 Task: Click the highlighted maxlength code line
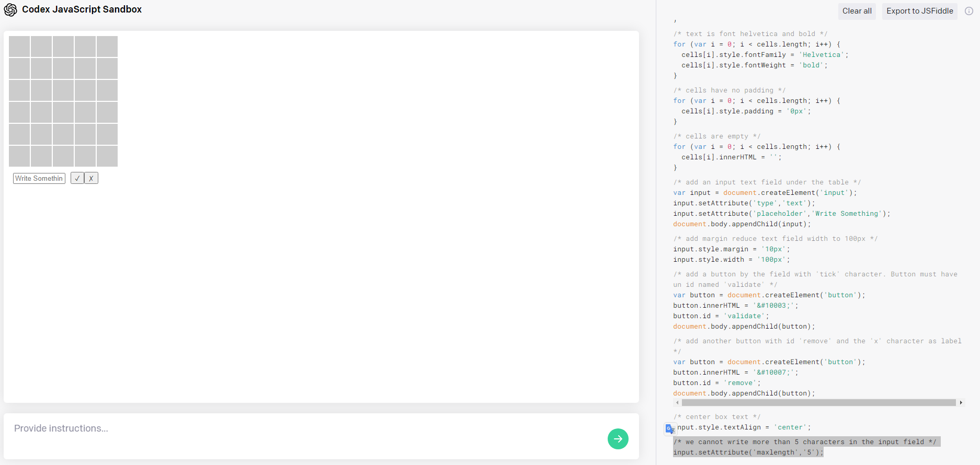click(x=748, y=452)
